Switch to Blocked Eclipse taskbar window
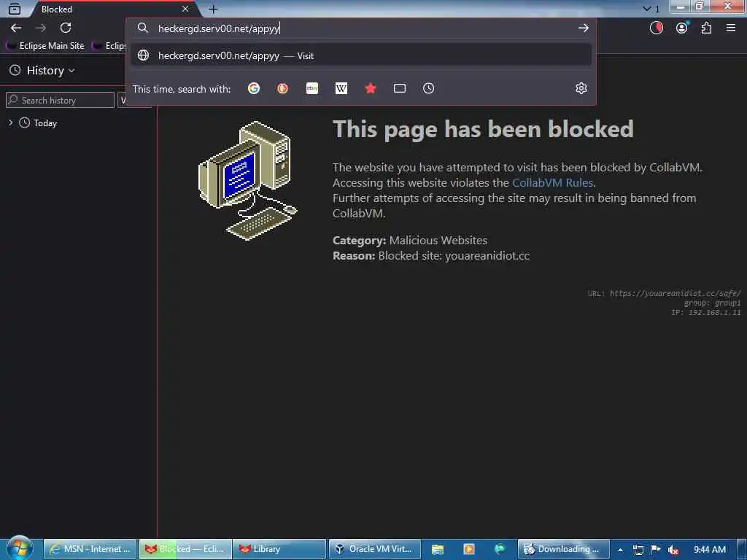The image size is (747, 560). coord(185,549)
